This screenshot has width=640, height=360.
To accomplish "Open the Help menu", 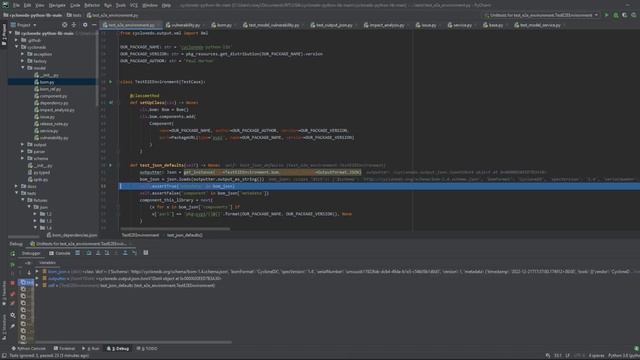I will point(166,5).
